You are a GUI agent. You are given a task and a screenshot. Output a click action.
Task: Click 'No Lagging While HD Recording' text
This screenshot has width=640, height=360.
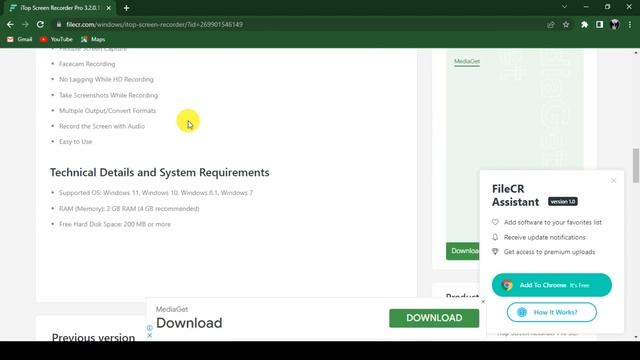tap(106, 80)
